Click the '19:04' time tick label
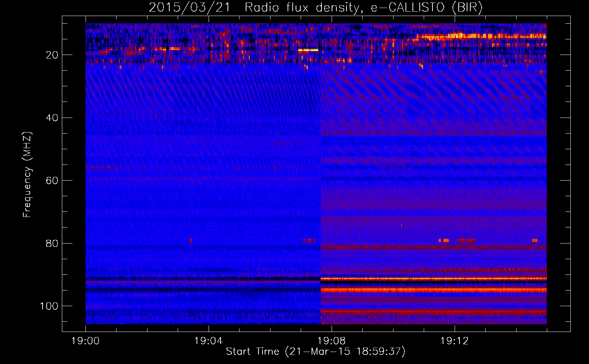The width and height of the screenshot is (589, 364). (x=209, y=341)
